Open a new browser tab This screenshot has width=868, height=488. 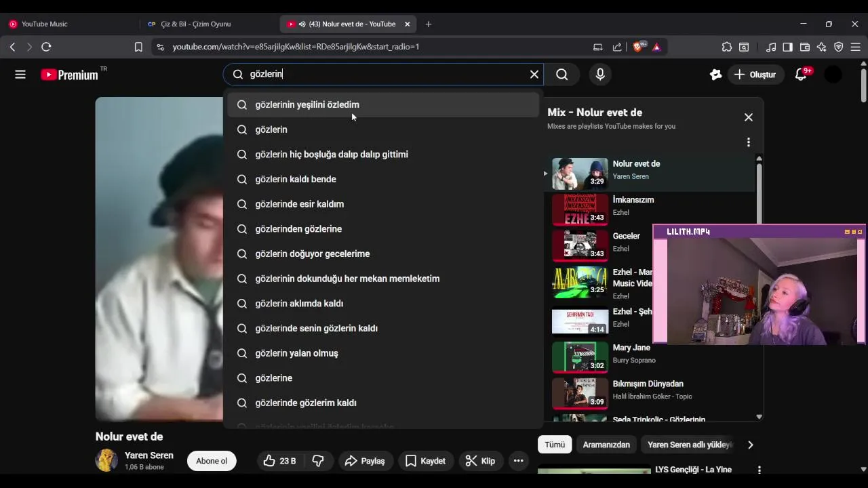coord(428,24)
